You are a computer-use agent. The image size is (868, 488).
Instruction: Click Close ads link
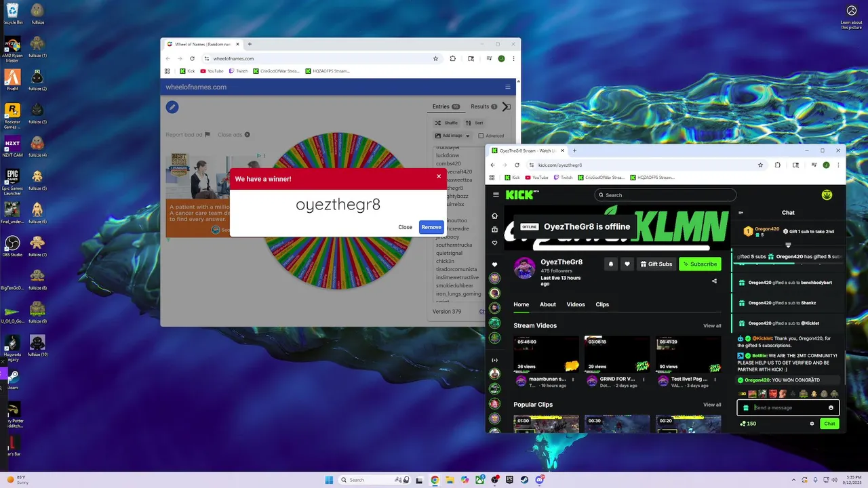coord(234,135)
